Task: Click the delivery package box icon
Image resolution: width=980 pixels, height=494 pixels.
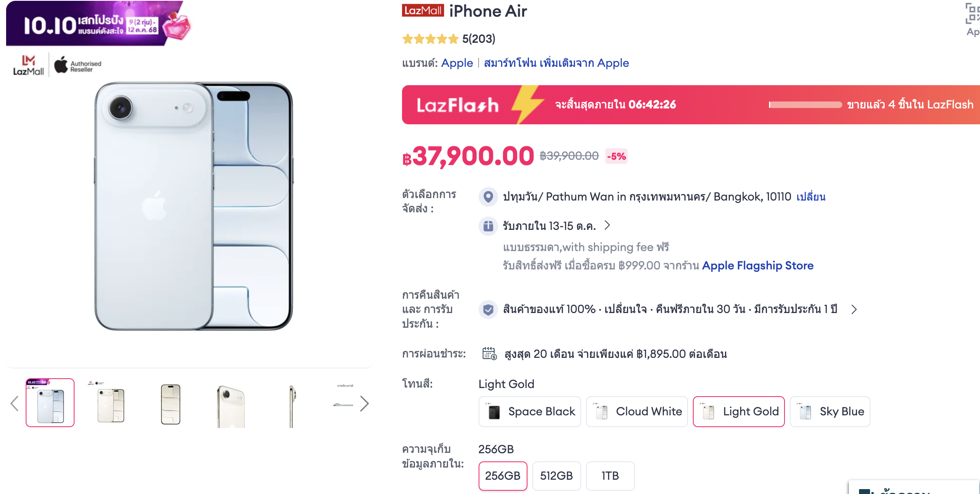Action: pos(488,226)
